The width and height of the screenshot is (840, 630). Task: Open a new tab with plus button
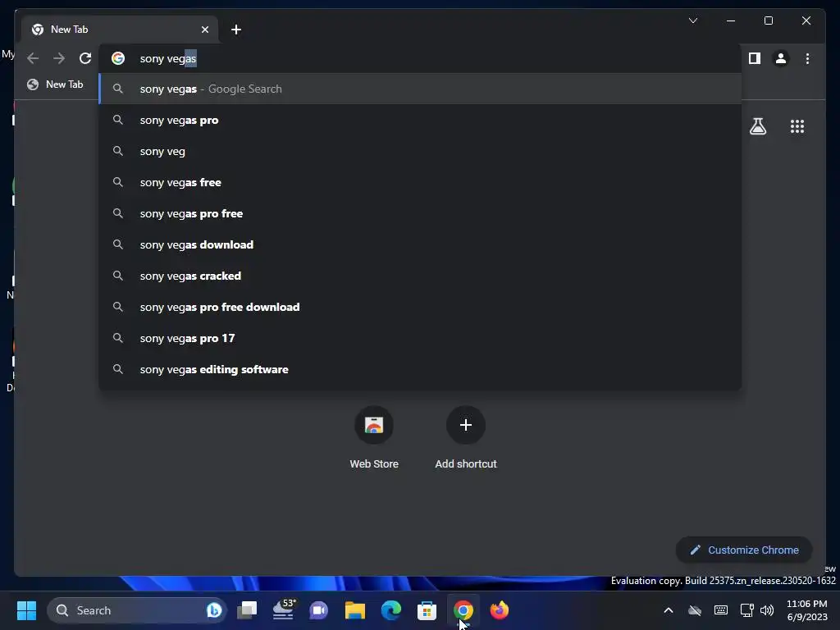(236, 30)
